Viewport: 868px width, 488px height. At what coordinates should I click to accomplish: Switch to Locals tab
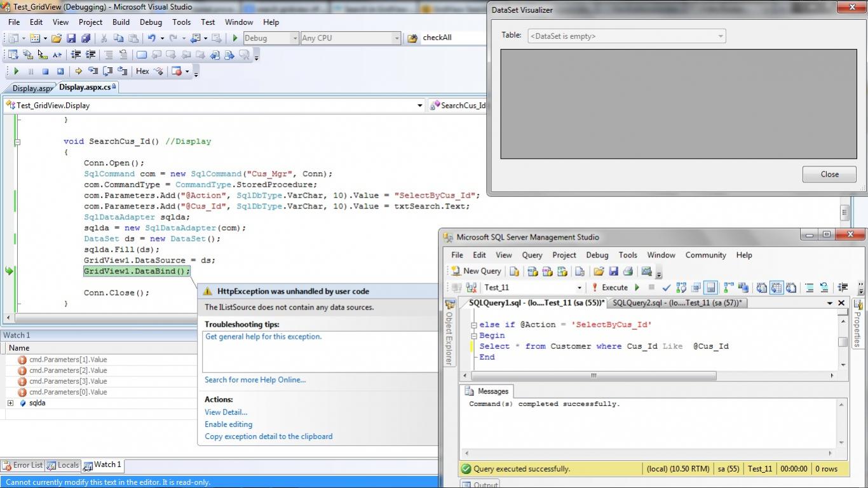tap(63, 465)
